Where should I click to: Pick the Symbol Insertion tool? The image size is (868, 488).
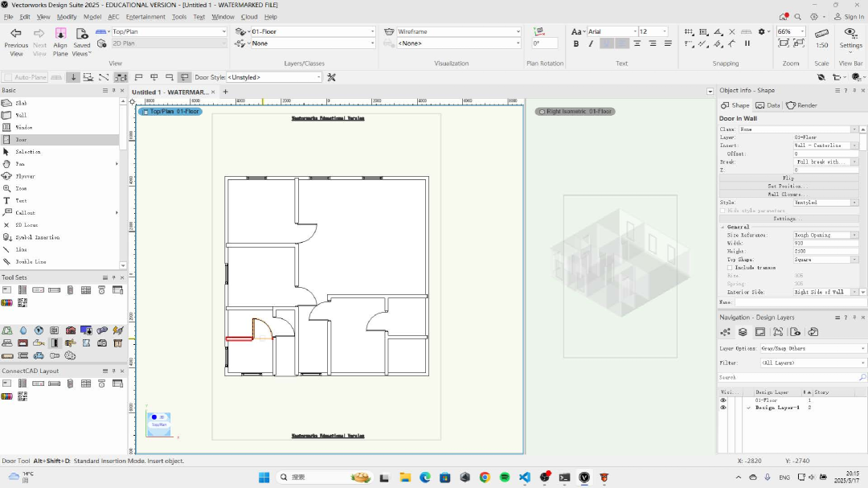pos(37,237)
